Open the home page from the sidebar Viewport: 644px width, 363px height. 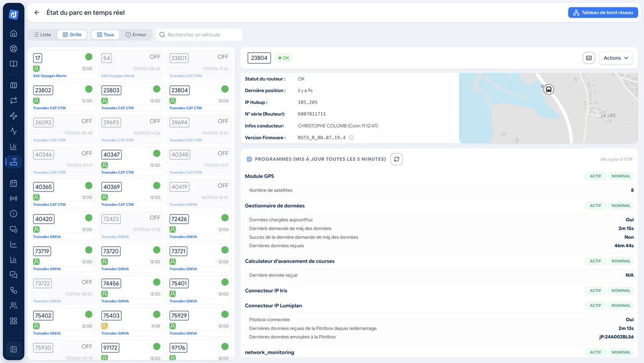(13, 33)
